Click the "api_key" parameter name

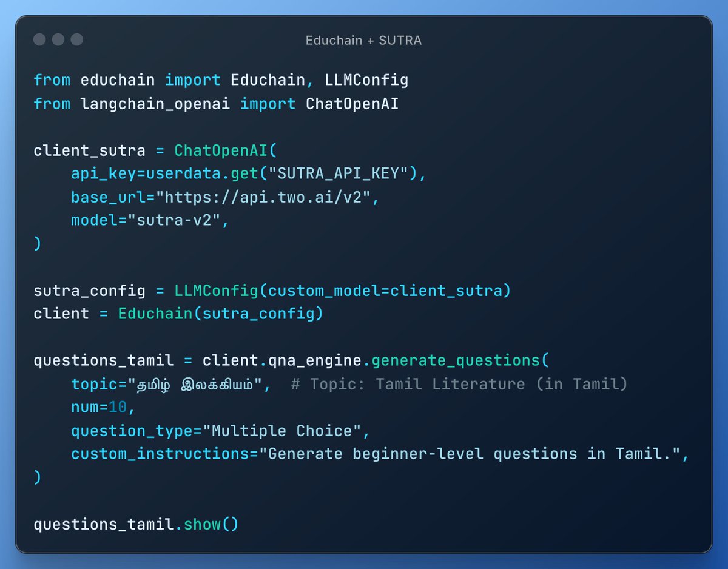click(x=104, y=174)
